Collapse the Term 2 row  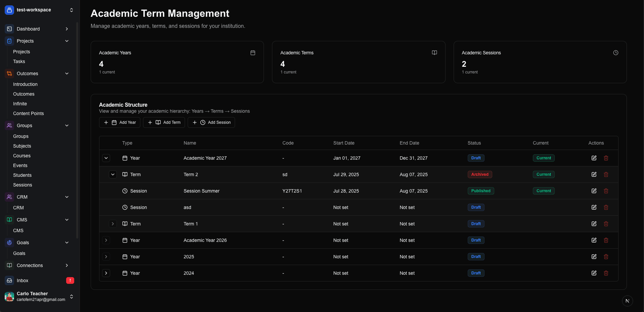click(113, 174)
